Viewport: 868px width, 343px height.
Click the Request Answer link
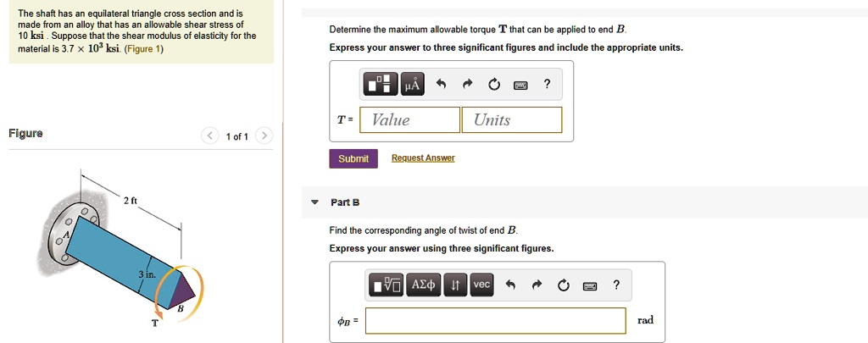pyautogui.click(x=423, y=158)
